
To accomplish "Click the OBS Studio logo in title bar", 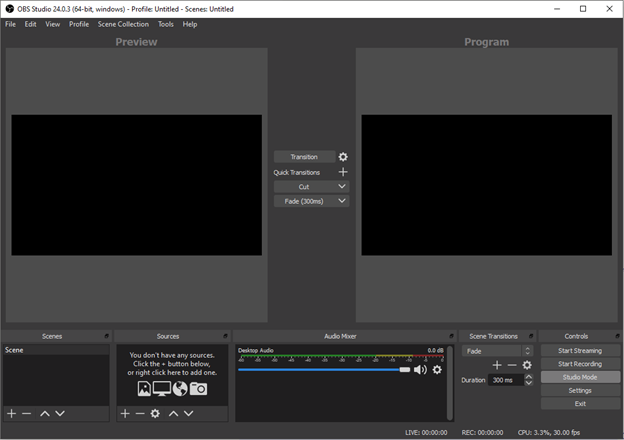I will click(10, 9).
